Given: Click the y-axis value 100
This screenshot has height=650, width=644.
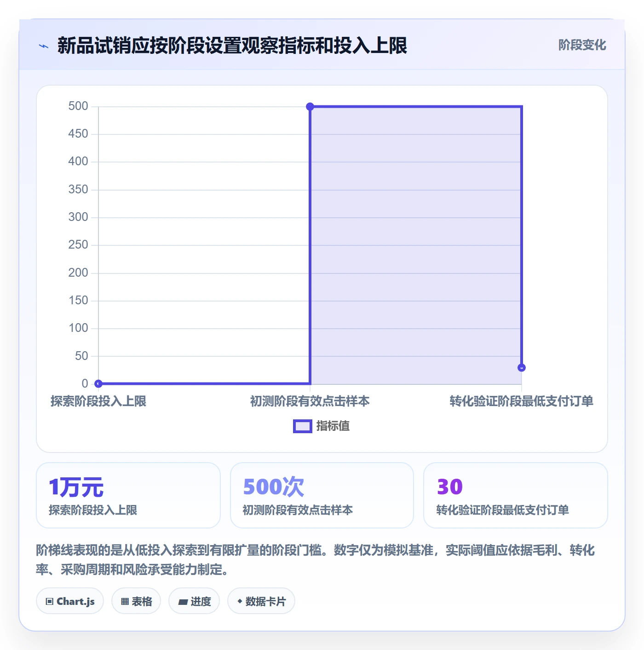Looking at the screenshot, I should pyautogui.click(x=78, y=328).
